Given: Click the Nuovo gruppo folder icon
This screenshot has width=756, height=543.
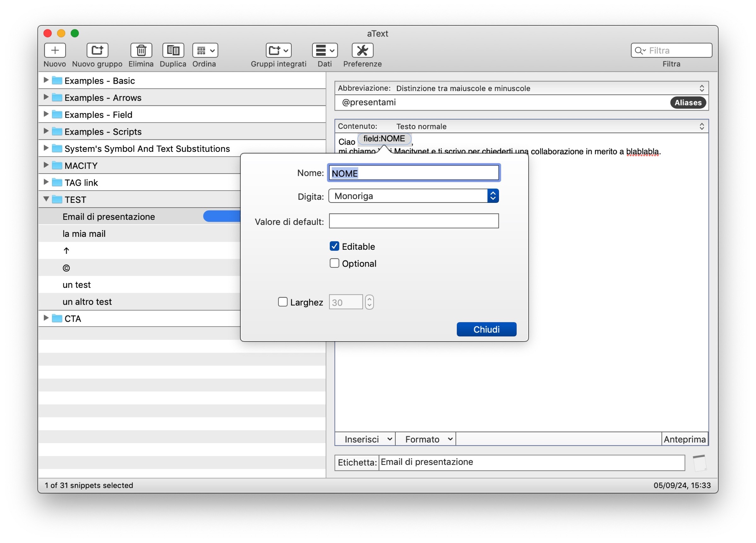Looking at the screenshot, I should pyautogui.click(x=97, y=50).
